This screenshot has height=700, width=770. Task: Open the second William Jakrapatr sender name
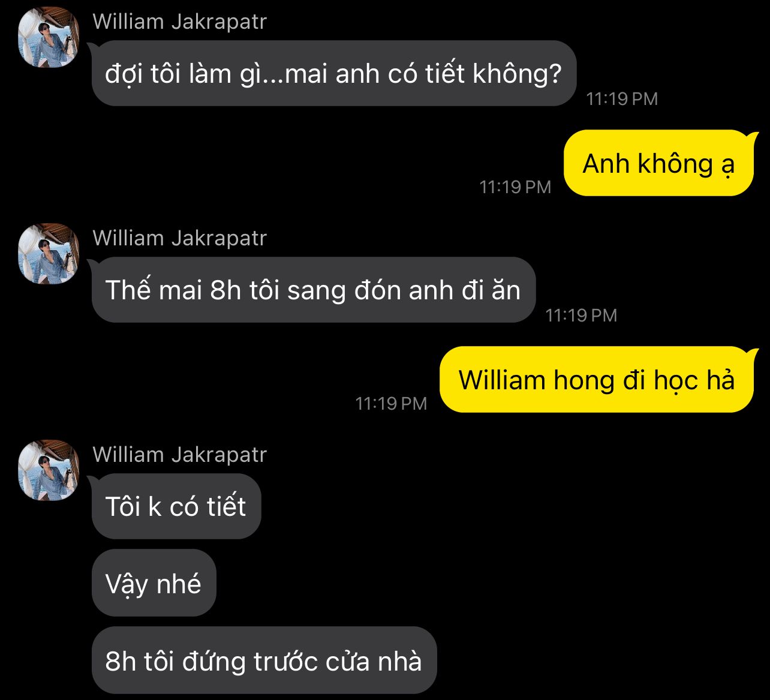pos(179,238)
